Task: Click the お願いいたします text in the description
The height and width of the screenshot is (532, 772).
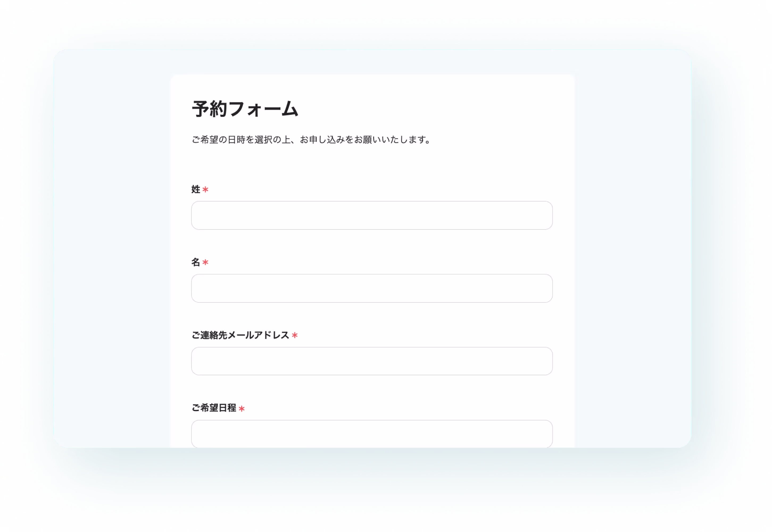Action: tap(390, 140)
